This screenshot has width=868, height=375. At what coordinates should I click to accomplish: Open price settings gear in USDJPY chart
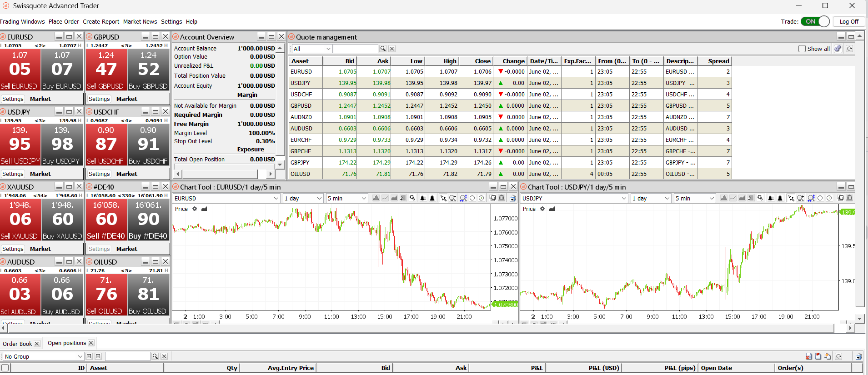[542, 209]
